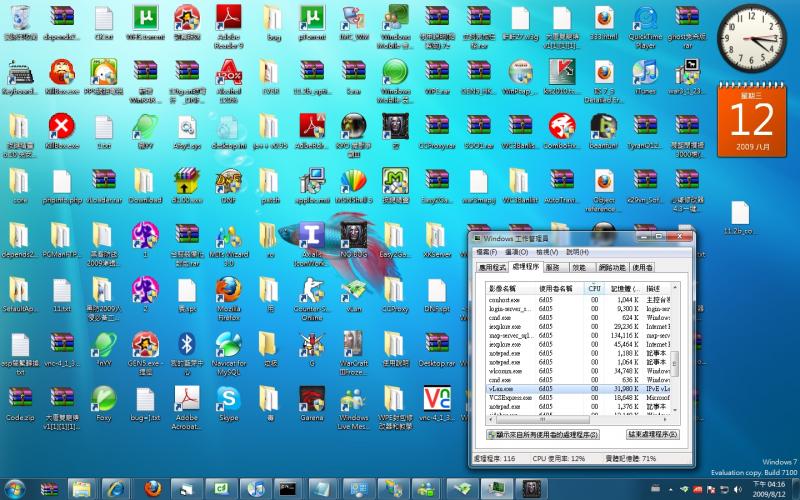
Task: Click 顯示來自所有使用者的處理程序 button
Action: [x=542, y=435]
